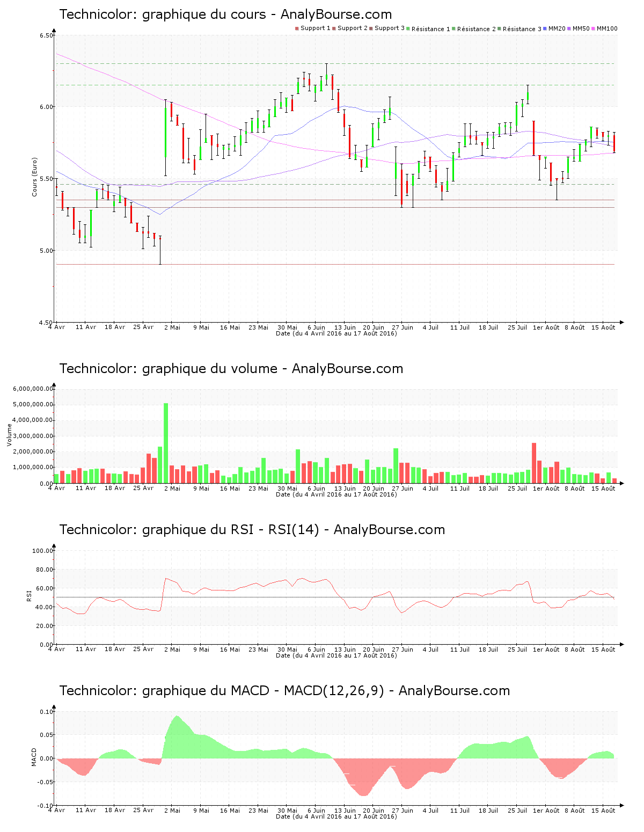Click the 5.50 value on price axis

[x=46, y=179]
